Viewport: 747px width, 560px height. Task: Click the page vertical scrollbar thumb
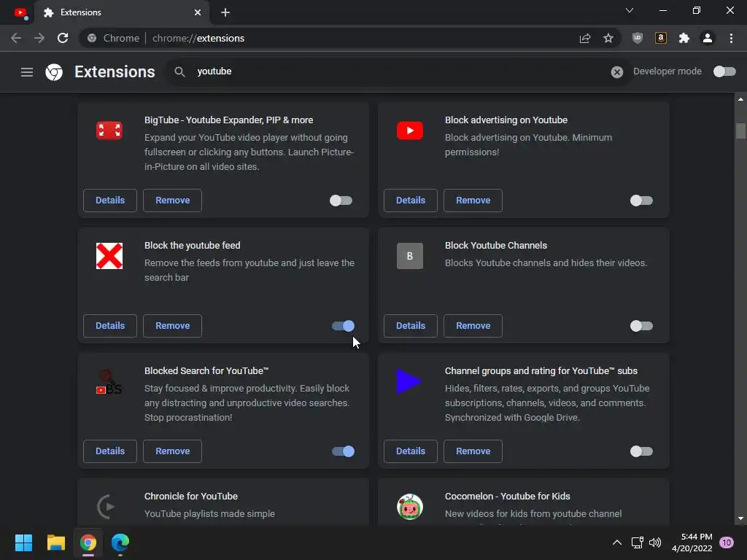tap(740, 131)
